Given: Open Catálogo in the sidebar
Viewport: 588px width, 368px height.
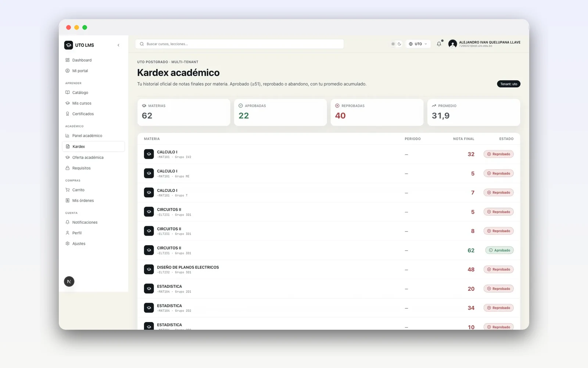Looking at the screenshot, I should [x=93, y=92].
